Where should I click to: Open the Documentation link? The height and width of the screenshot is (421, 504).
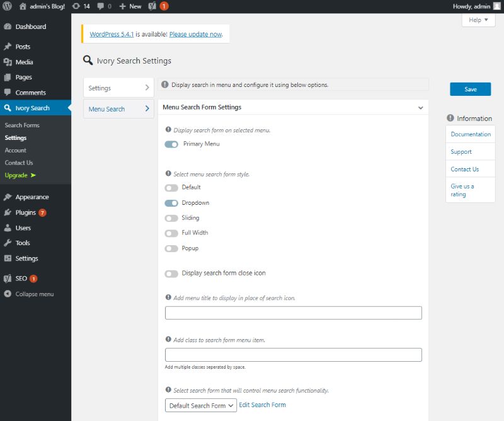[471, 134]
